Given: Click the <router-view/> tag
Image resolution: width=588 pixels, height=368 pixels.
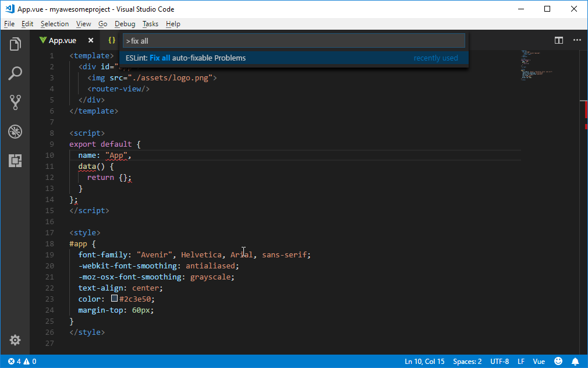Looking at the screenshot, I should (x=119, y=89).
